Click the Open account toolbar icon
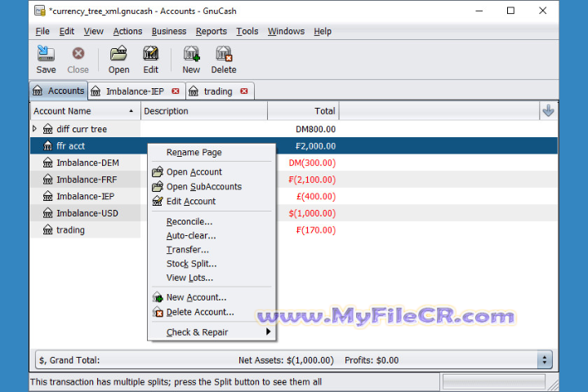 pyautogui.click(x=118, y=54)
